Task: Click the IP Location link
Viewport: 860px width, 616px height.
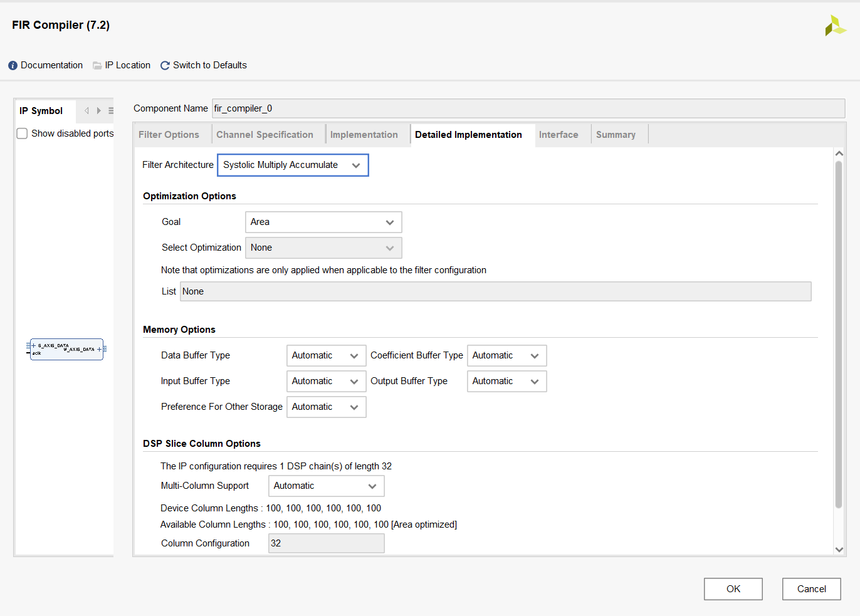Action: click(128, 65)
